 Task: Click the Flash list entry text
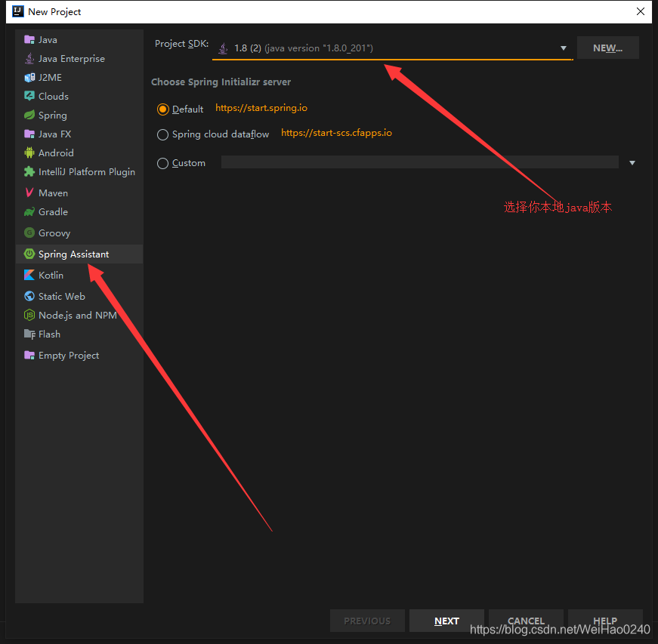pyautogui.click(x=50, y=334)
